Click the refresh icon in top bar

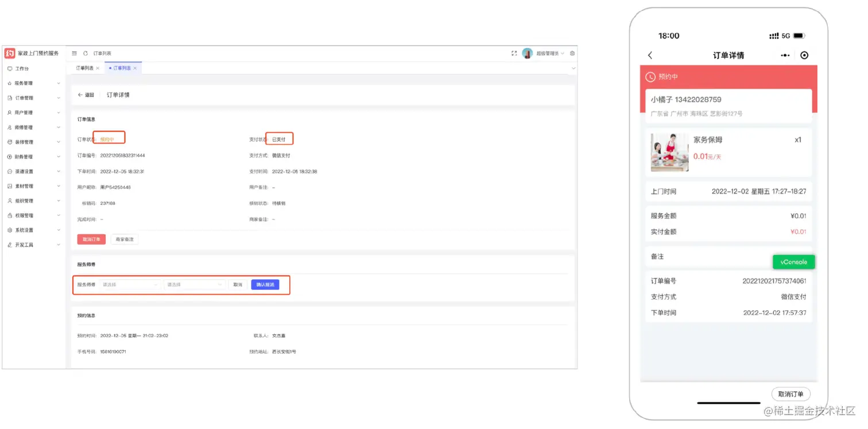[86, 53]
